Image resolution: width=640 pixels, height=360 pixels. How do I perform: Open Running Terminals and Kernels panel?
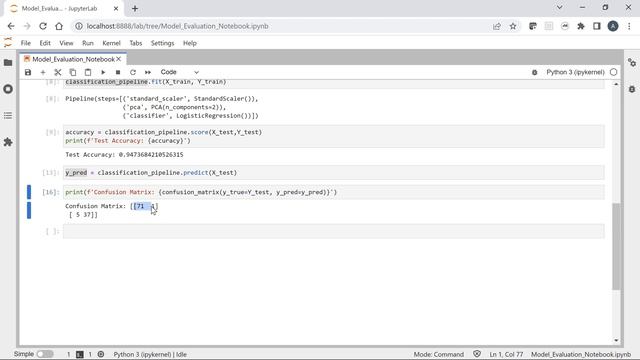tap(8, 89)
